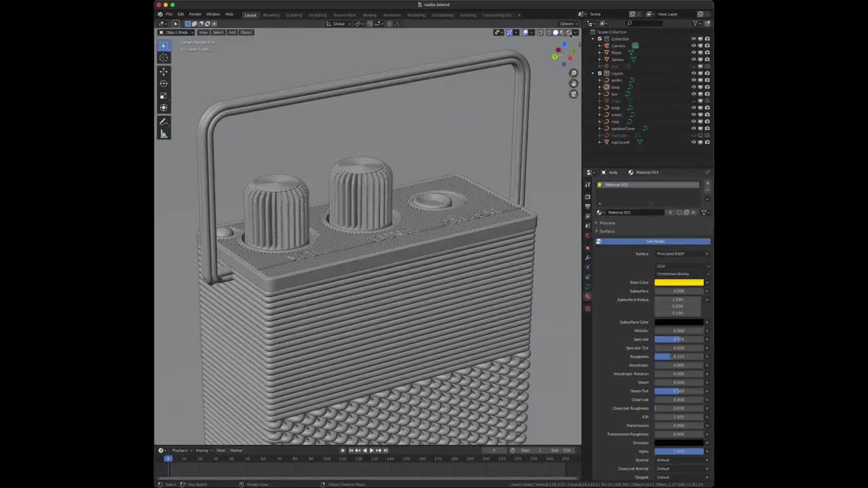Viewport: 868px width, 488px height.
Task: Activate the Annotate tool
Action: point(163,122)
